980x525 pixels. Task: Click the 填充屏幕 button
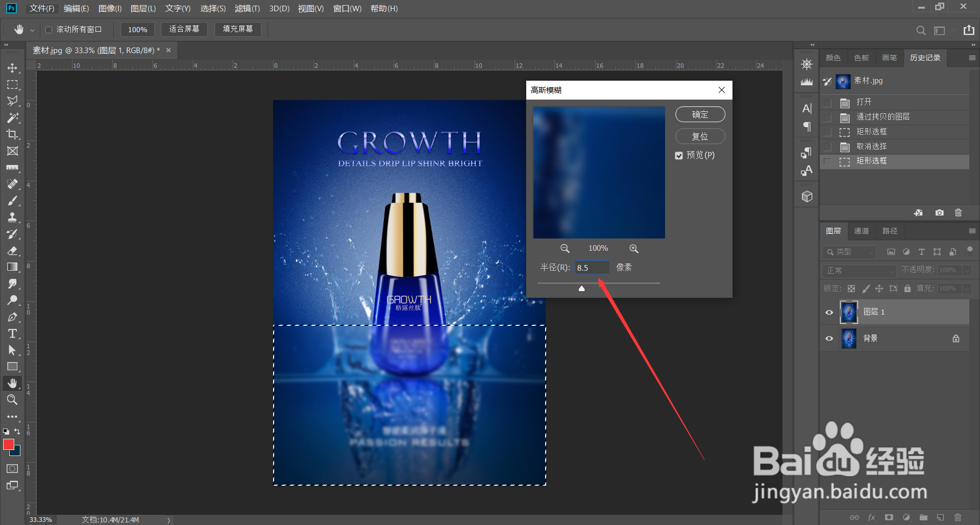pos(238,29)
